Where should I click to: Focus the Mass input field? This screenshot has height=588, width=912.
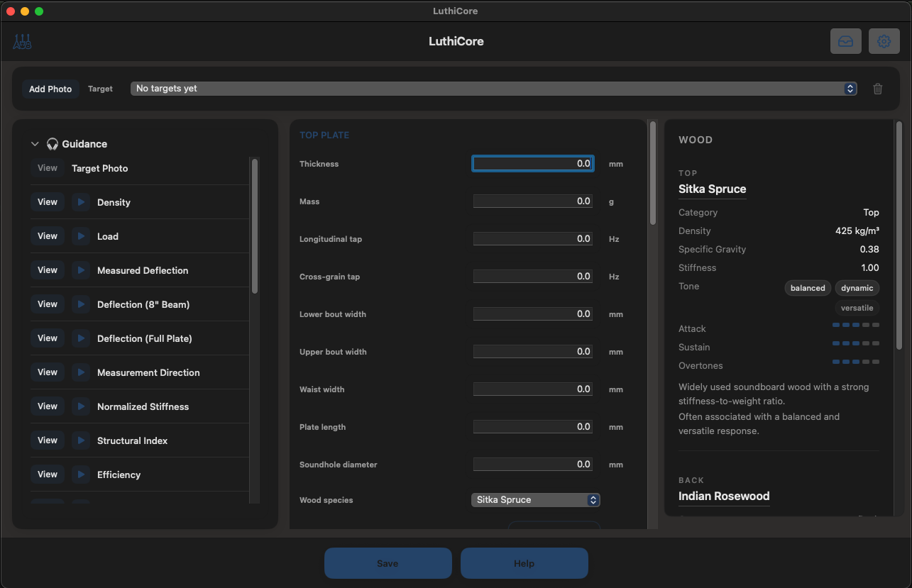click(533, 201)
